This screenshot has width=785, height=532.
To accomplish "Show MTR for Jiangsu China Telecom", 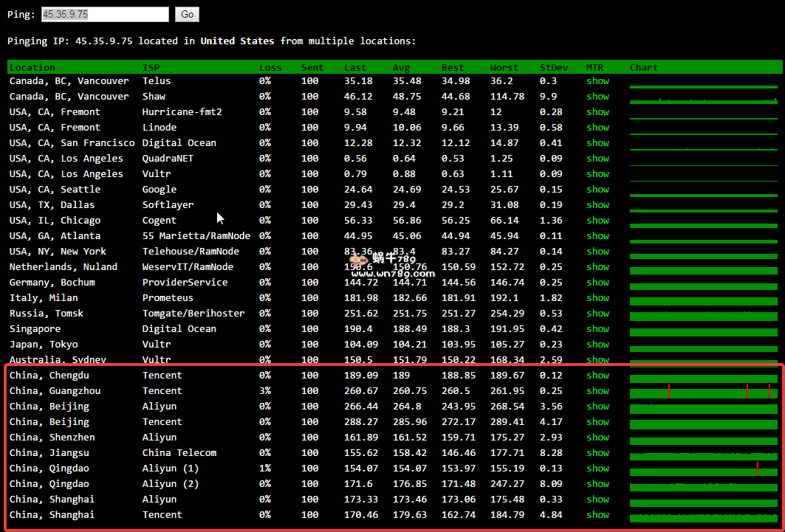I will click(x=597, y=452).
